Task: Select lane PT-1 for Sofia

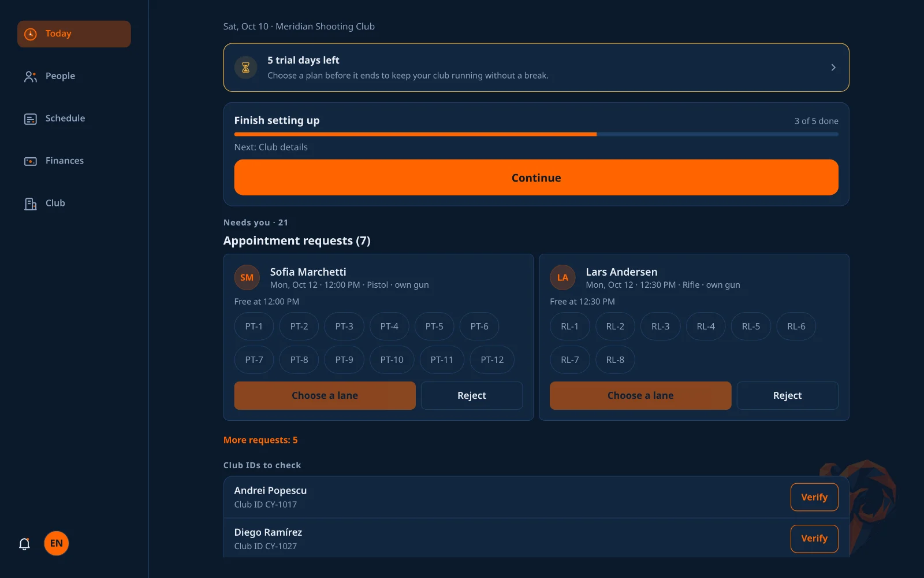Action: [254, 327]
